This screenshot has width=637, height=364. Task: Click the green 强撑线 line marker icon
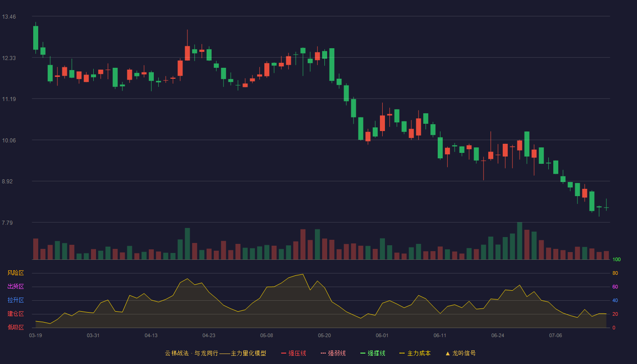[x=363, y=353]
